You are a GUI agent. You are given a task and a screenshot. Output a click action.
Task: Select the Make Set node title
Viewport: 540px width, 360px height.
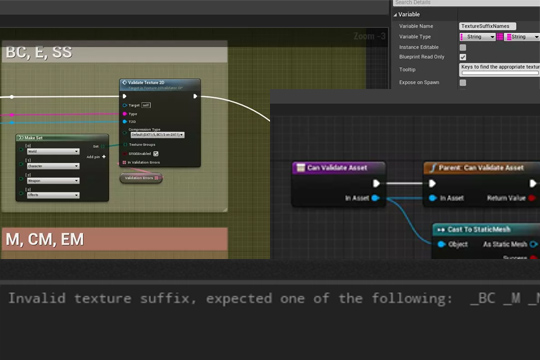coord(33,138)
